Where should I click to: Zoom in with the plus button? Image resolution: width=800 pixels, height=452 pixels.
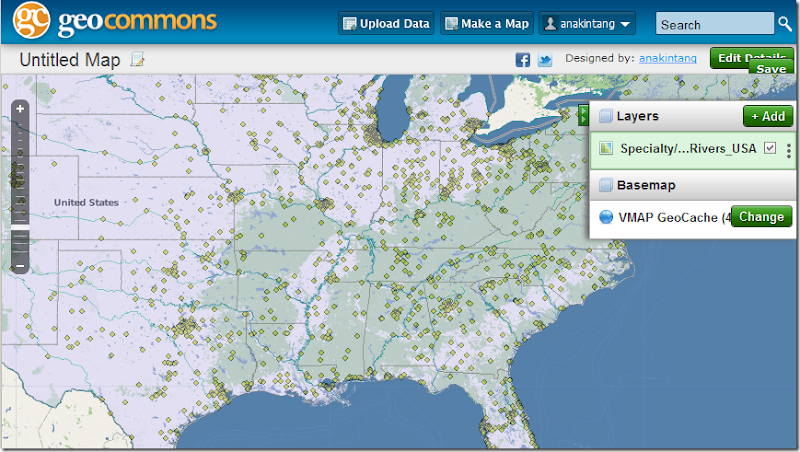(20, 109)
